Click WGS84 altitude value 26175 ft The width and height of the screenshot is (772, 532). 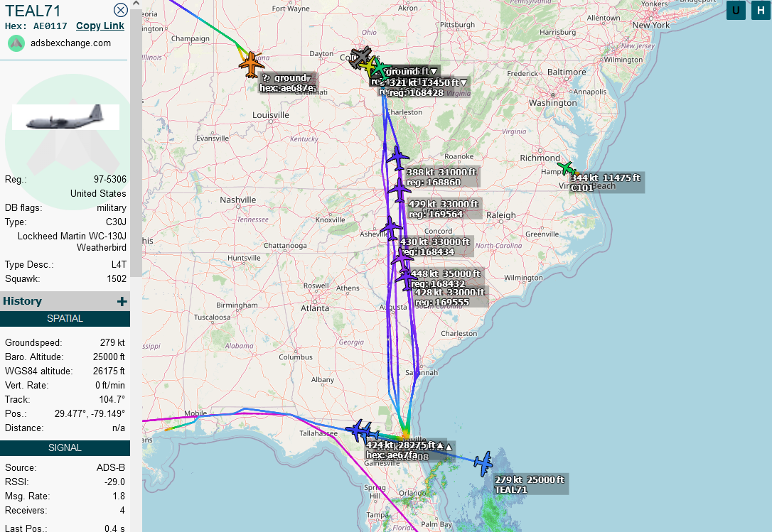pyautogui.click(x=109, y=371)
